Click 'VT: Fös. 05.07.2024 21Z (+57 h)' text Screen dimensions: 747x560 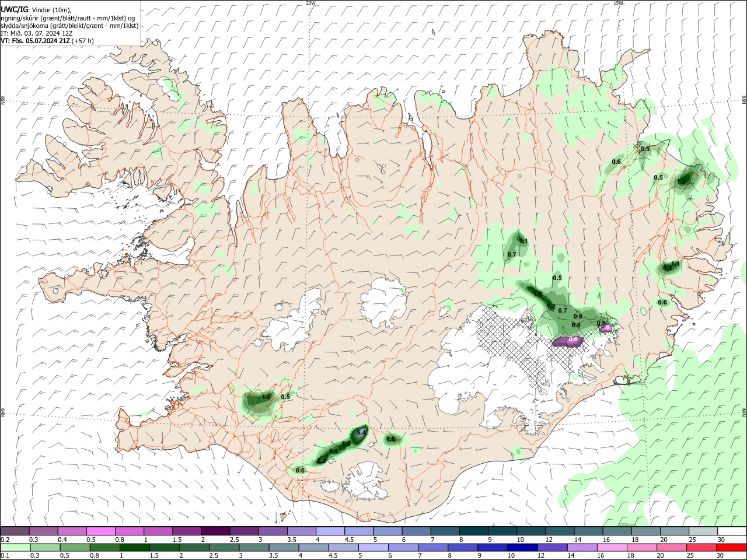point(47,41)
